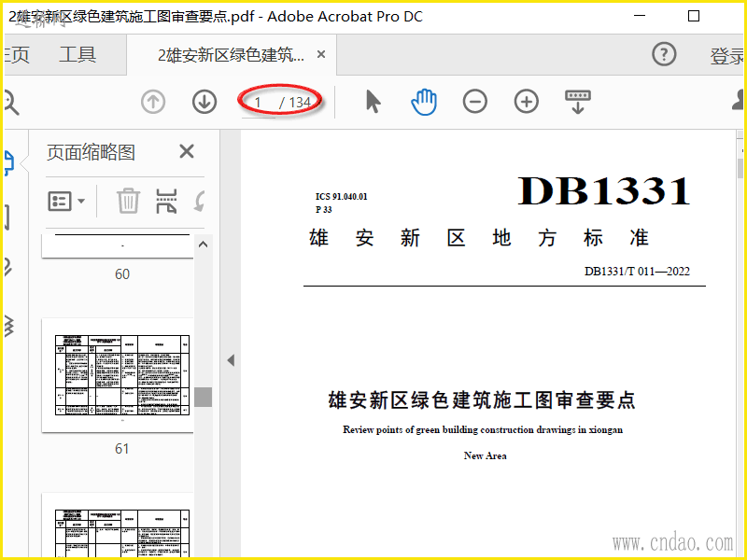Go to previous page with up arrow
Screen dimensions: 747x560
(x=153, y=102)
